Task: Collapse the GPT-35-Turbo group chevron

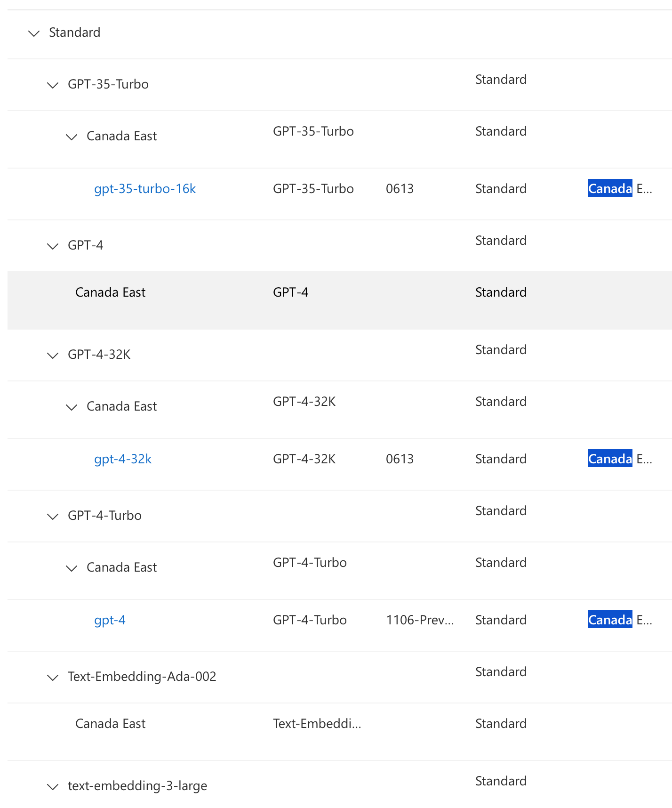Action: click(53, 85)
